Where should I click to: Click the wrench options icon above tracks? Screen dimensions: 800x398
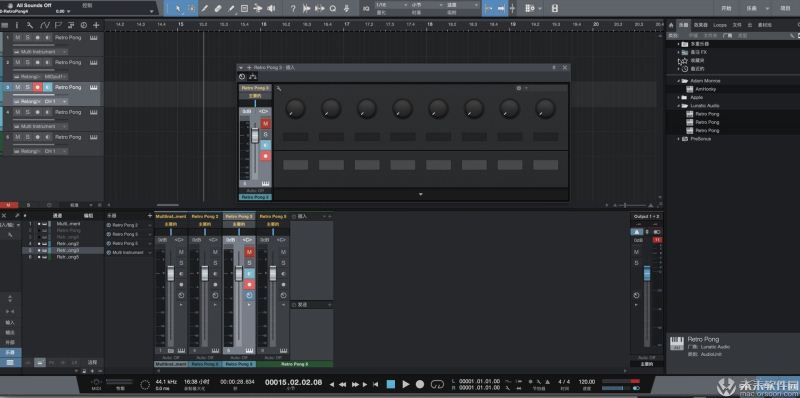pyautogui.click(x=30, y=24)
